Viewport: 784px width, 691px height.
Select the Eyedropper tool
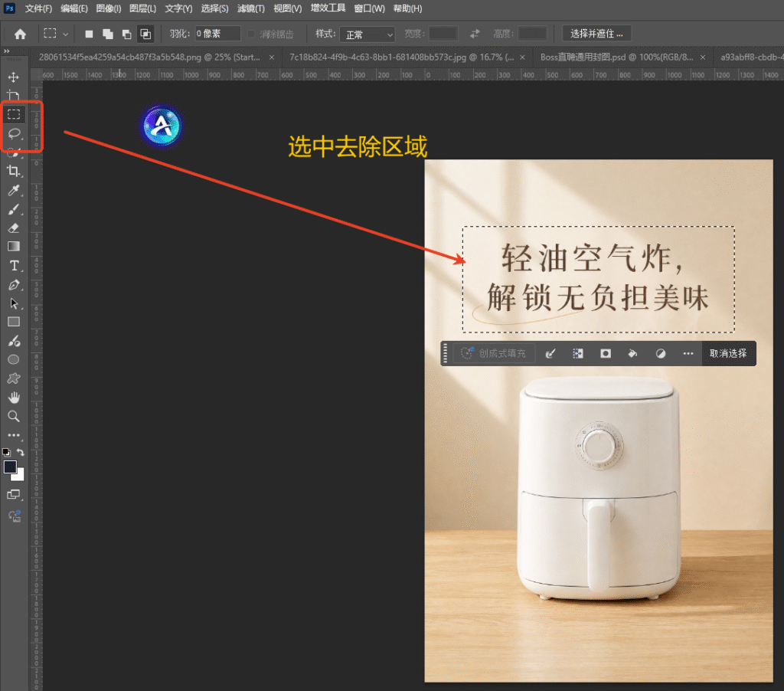coord(14,190)
